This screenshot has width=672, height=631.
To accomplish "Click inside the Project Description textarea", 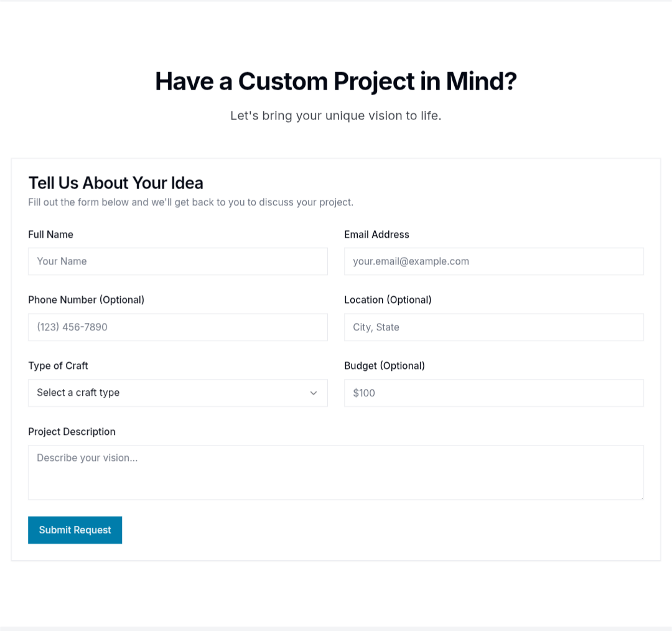I will (335, 472).
